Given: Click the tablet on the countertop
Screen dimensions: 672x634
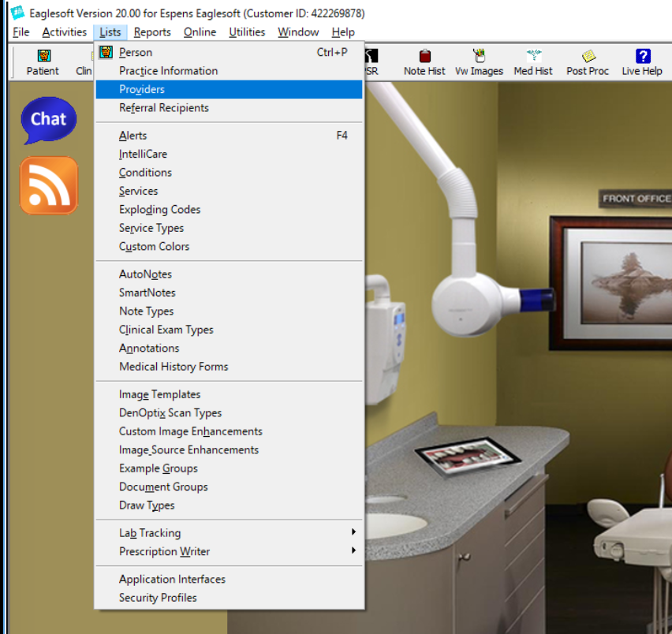Looking at the screenshot, I should tap(468, 457).
